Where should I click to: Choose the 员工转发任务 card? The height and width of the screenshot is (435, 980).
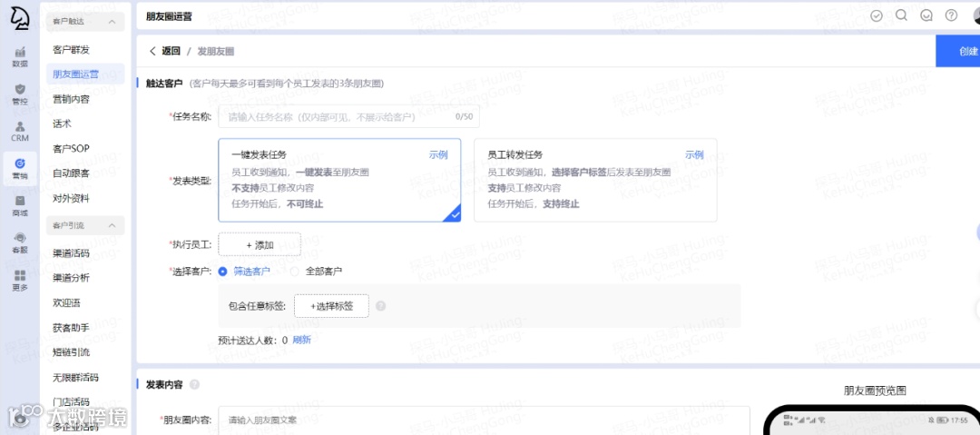pyautogui.click(x=595, y=180)
